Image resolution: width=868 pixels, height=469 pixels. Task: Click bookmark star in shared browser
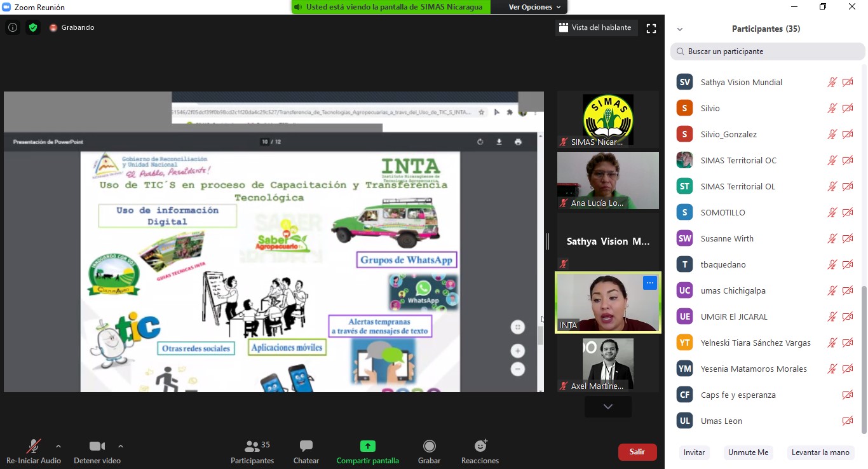(x=481, y=112)
